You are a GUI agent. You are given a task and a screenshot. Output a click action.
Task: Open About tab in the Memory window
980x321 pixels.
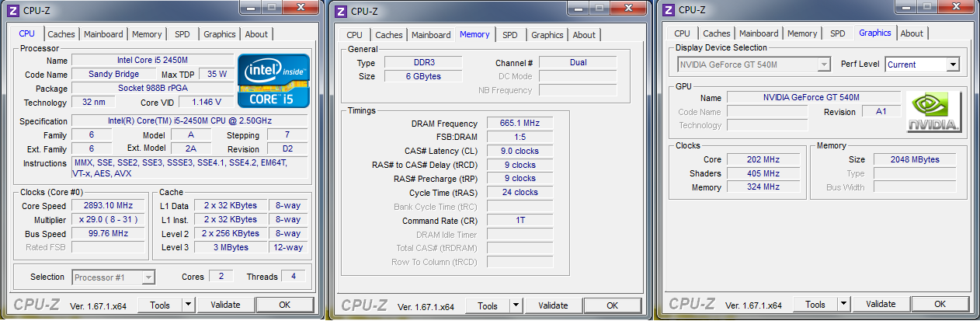[x=584, y=35]
